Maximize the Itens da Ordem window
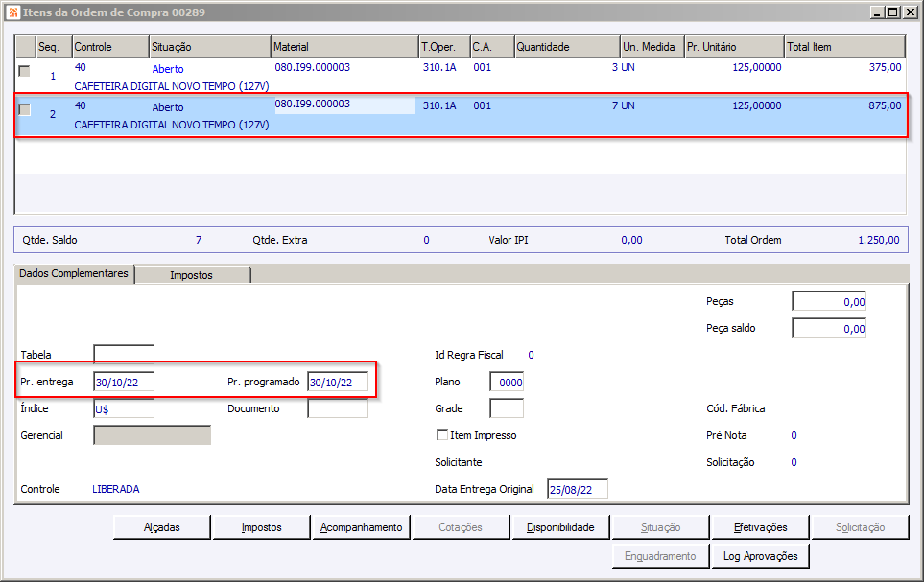924x582 pixels. (892, 12)
